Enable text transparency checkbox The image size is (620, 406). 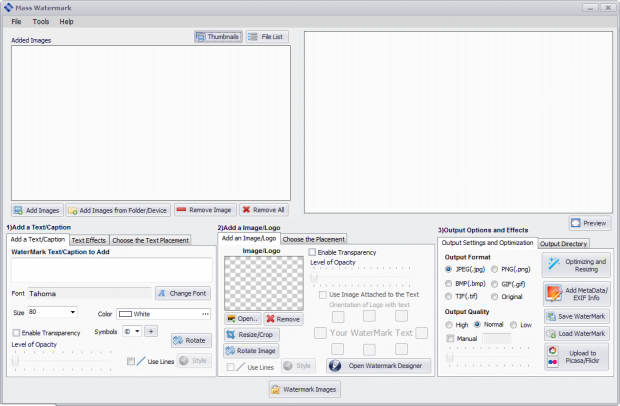pyautogui.click(x=16, y=332)
